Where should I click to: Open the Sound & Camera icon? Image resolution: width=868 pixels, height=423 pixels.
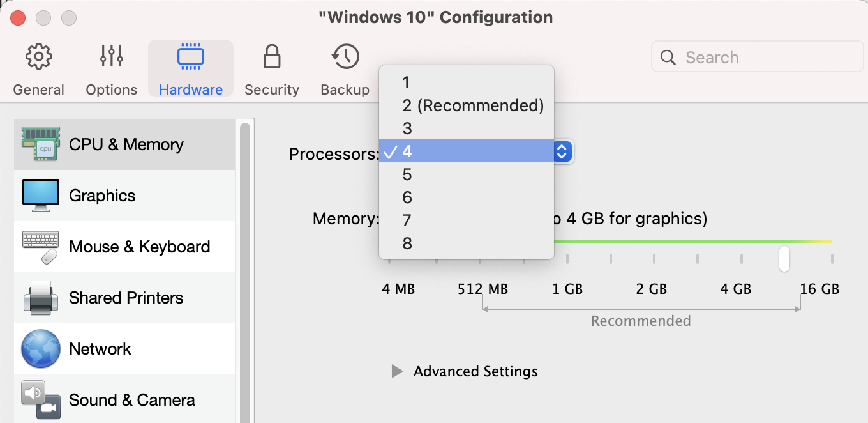(41, 400)
